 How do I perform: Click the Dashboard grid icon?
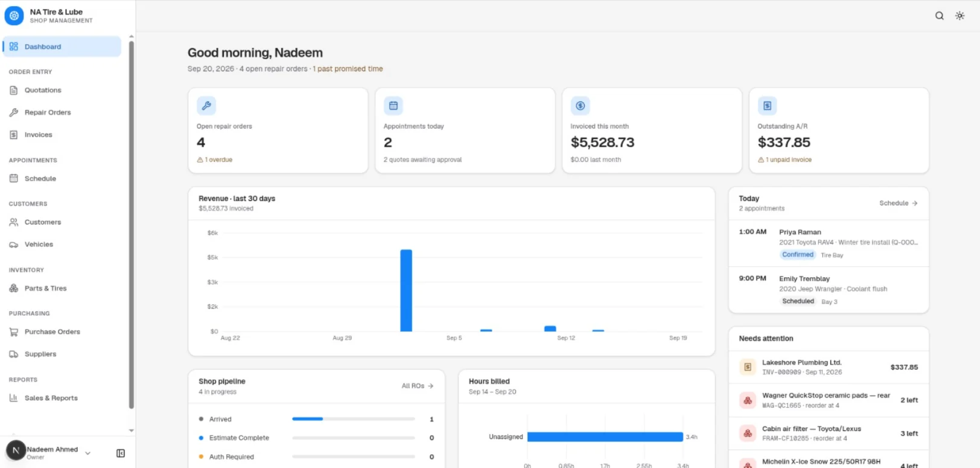click(x=14, y=46)
